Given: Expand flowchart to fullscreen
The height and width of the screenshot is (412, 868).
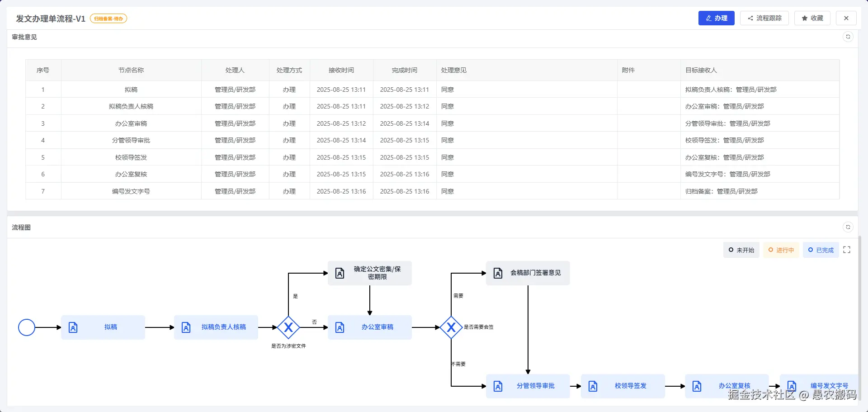Looking at the screenshot, I should (x=847, y=250).
